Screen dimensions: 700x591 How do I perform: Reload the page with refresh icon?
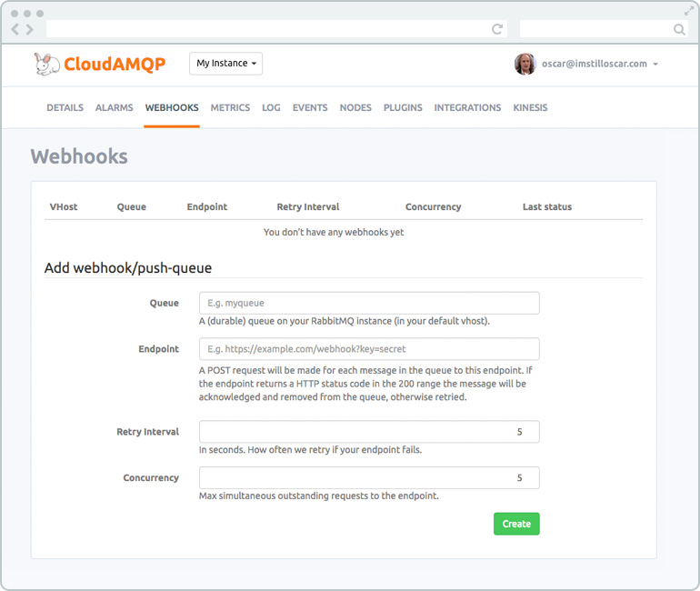(x=497, y=29)
